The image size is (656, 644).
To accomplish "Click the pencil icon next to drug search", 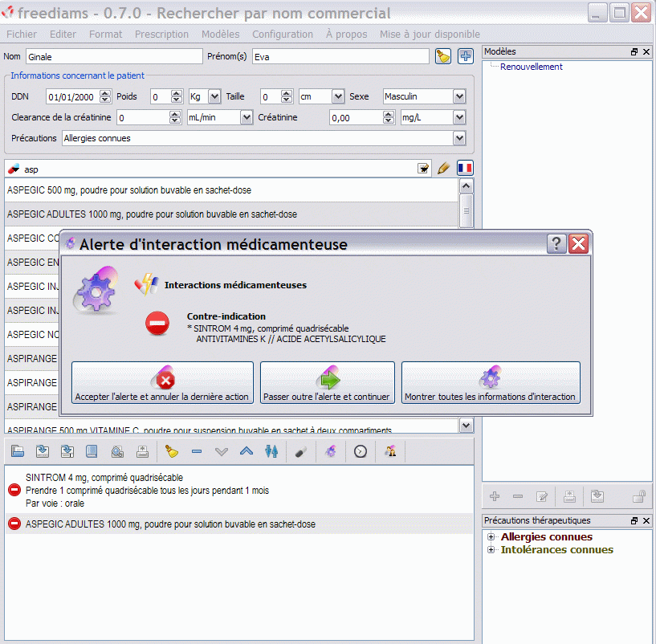I will point(443,168).
